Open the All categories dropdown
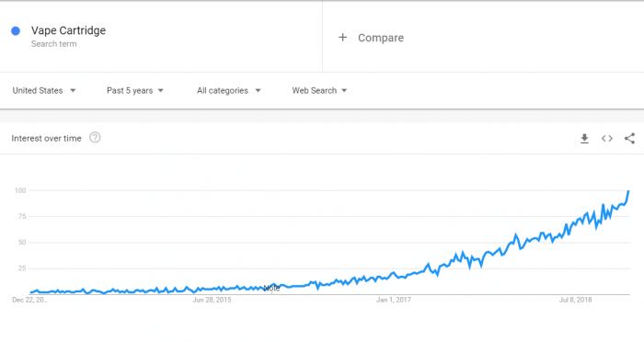 pyautogui.click(x=229, y=90)
